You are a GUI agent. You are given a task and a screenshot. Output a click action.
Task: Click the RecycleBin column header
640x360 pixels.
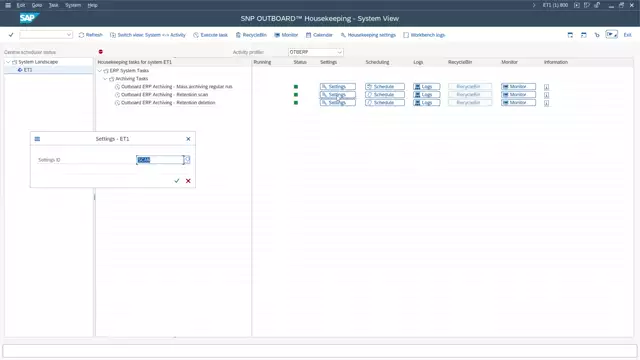tap(460, 62)
